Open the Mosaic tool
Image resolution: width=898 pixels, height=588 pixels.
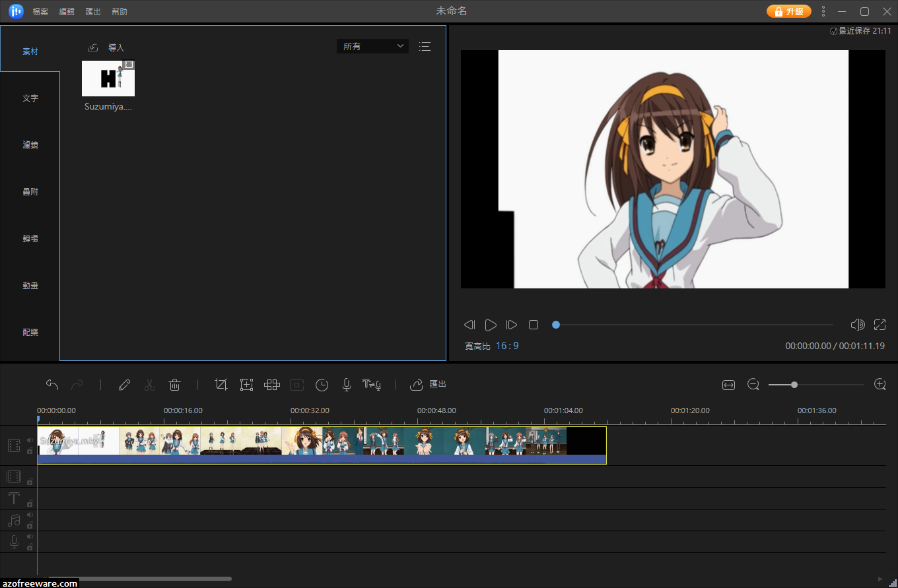(271, 384)
